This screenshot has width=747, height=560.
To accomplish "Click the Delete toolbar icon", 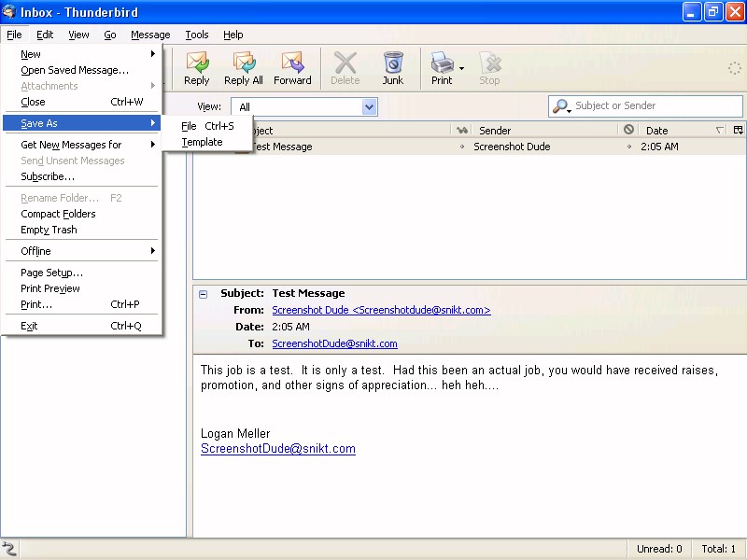I will 345,68.
